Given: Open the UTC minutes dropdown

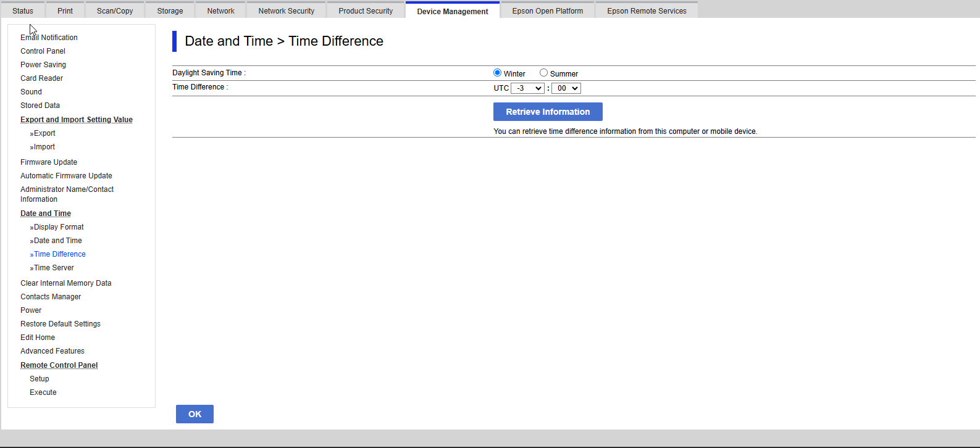Looking at the screenshot, I should [x=566, y=88].
